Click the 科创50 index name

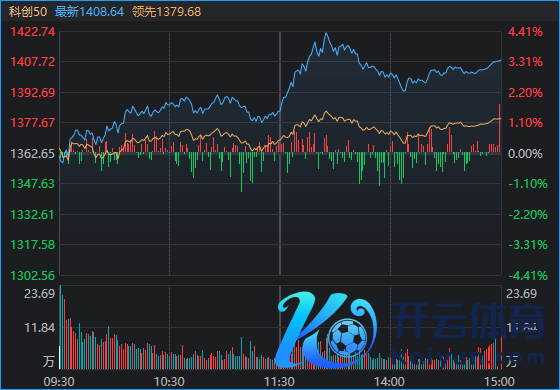pyautogui.click(x=28, y=11)
